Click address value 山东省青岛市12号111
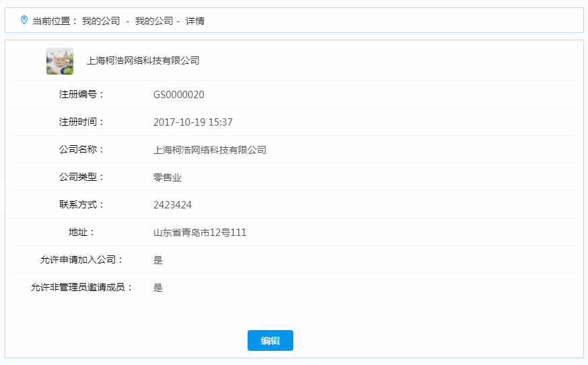Image resolution: width=588 pixels, height=365 pixels. [x=200, y=233]
